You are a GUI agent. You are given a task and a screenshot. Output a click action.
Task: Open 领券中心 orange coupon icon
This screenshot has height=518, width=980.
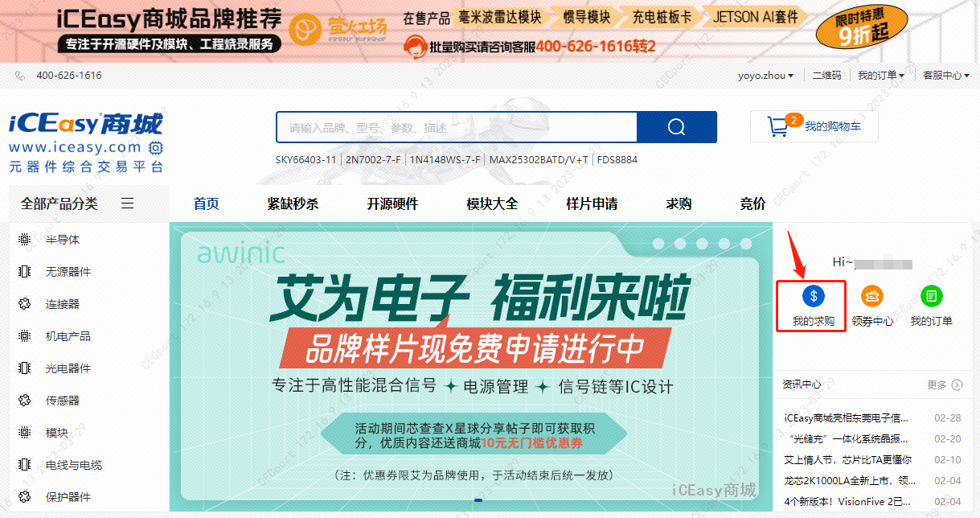pyautogui.click(x=872, y=296)
